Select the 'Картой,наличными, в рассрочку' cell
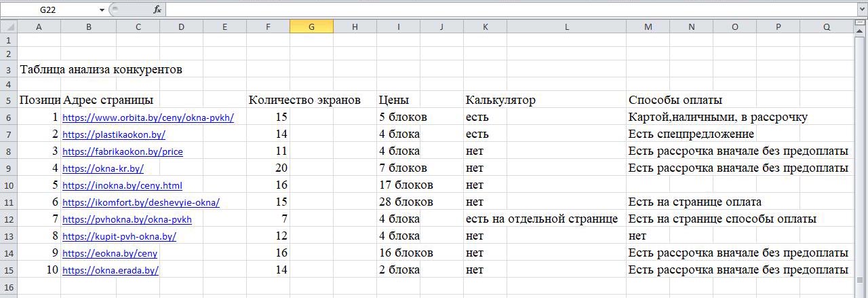868x298 pixels. click(717, 117)
